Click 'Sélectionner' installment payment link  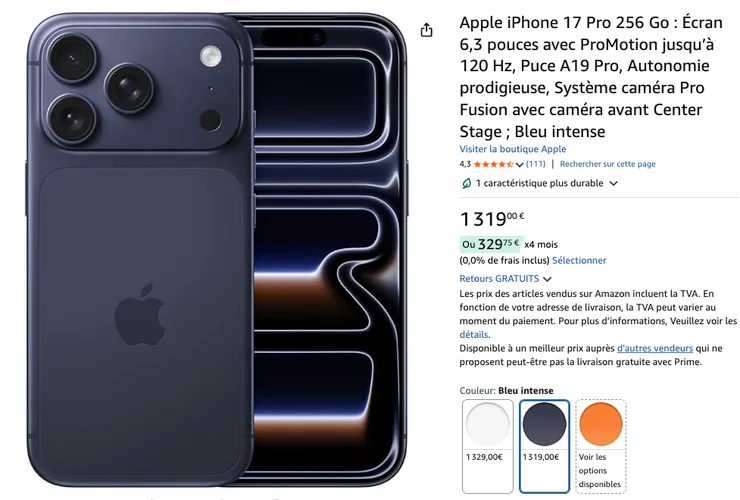(x=579, y=260)
